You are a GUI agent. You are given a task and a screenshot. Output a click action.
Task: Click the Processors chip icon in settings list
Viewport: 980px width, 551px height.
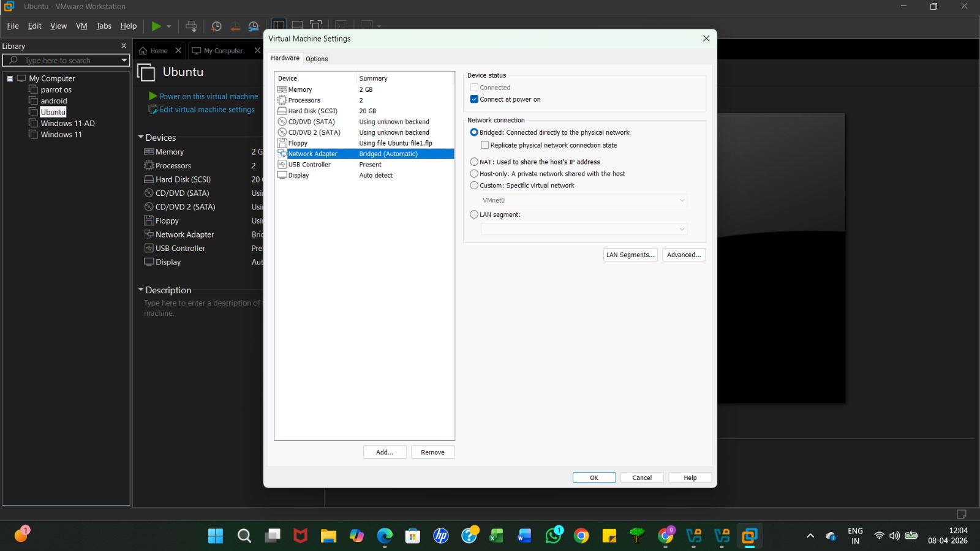(282, 100)
